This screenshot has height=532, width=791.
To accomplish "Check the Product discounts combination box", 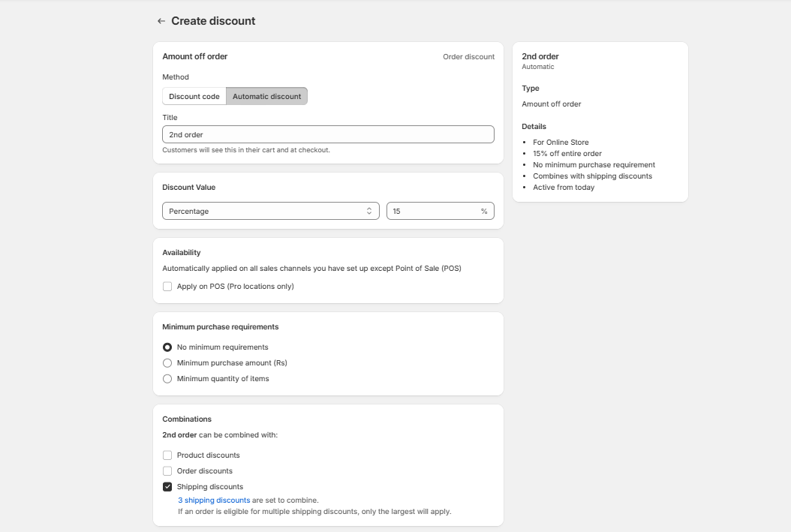I will click(167, 455).
